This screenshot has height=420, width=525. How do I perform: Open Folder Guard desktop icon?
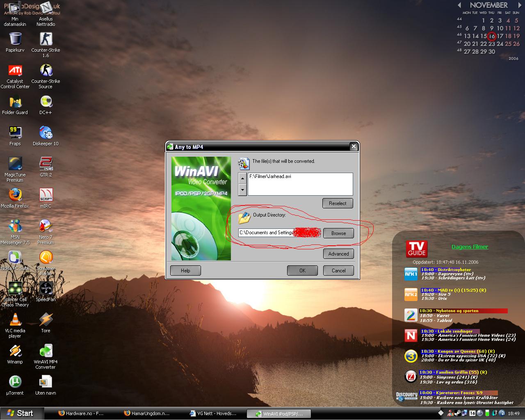click(15, 105)
